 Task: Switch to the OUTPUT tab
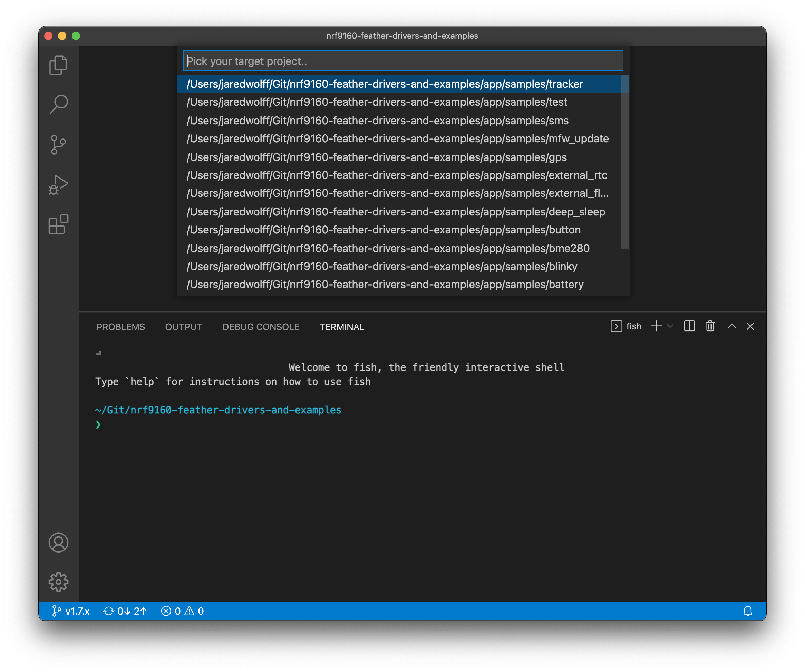click(184, 327)
